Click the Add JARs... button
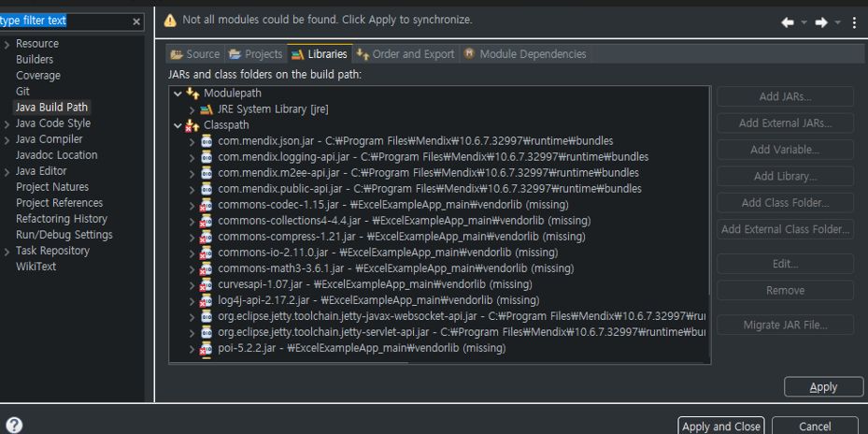This screenshot has width=868, height=434. (785, 96)
